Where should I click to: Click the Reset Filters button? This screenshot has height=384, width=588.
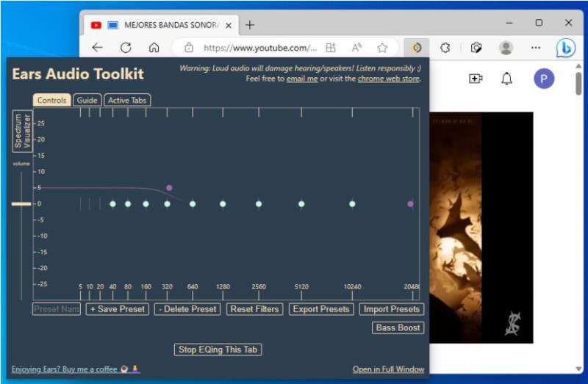click(x=254, y=309)
